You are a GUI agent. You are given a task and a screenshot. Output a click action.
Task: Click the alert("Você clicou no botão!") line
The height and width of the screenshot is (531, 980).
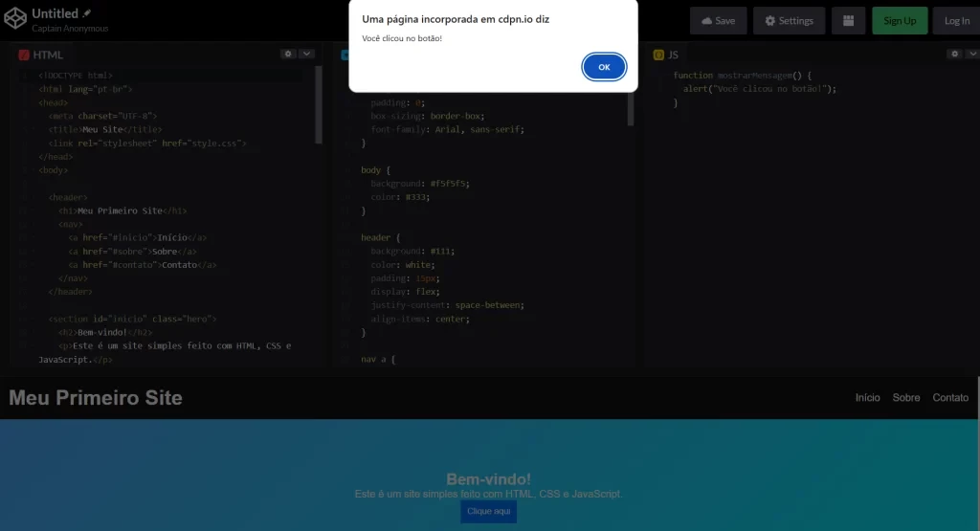click(759, 89)
